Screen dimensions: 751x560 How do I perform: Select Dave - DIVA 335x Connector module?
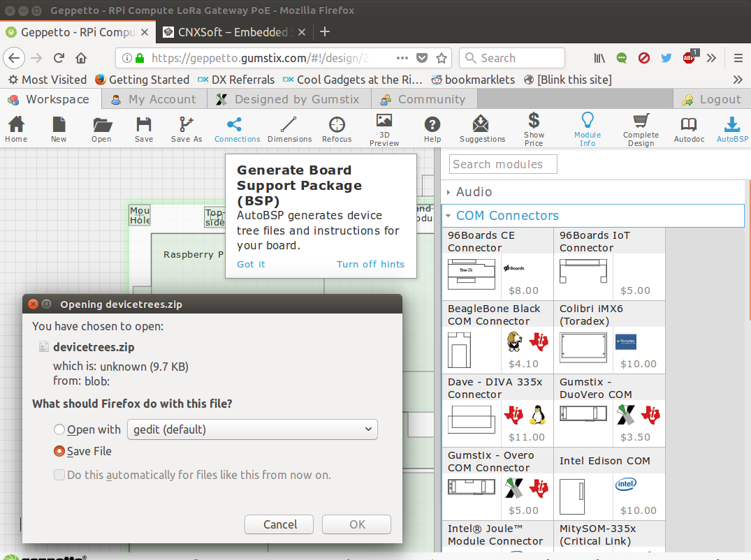click(497, 411)
